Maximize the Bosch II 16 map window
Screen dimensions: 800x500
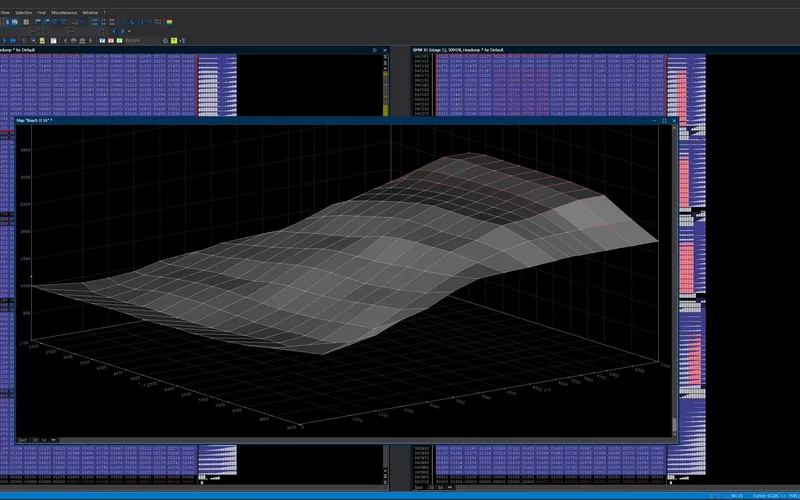(664, 121)
